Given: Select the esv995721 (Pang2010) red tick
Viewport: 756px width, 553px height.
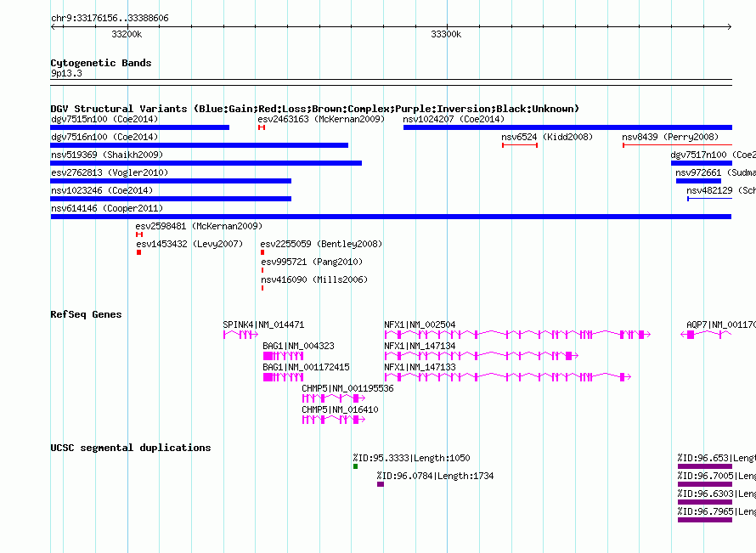Looking at the screenshot, I should click(x=262, y=270).
